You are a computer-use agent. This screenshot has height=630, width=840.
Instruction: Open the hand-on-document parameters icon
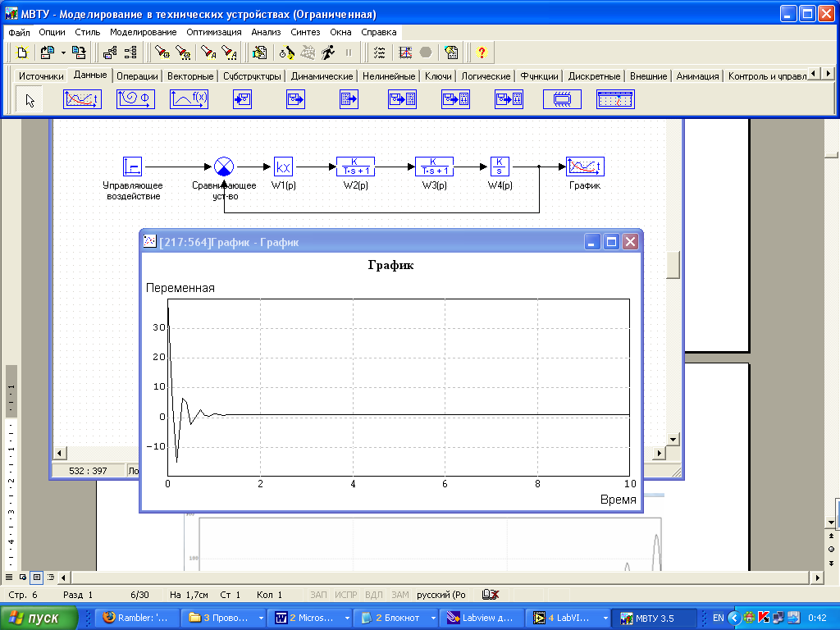coord(260,52)
